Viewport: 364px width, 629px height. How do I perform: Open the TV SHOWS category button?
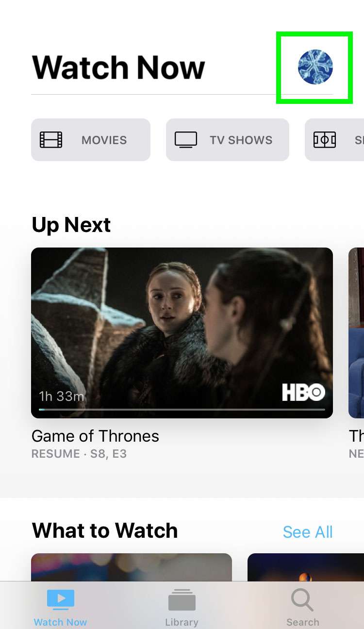coord(228,140)
